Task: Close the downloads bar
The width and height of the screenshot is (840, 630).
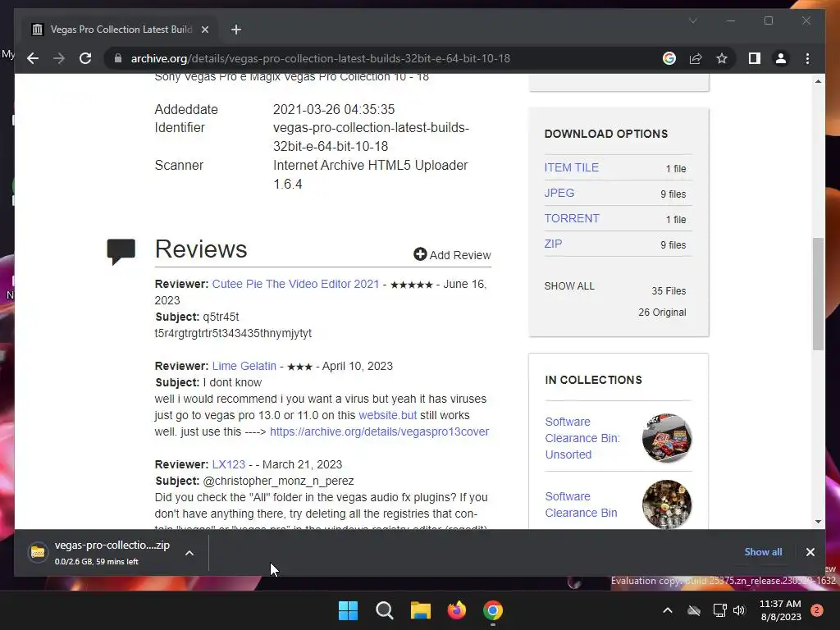Action: pos(810,552)
